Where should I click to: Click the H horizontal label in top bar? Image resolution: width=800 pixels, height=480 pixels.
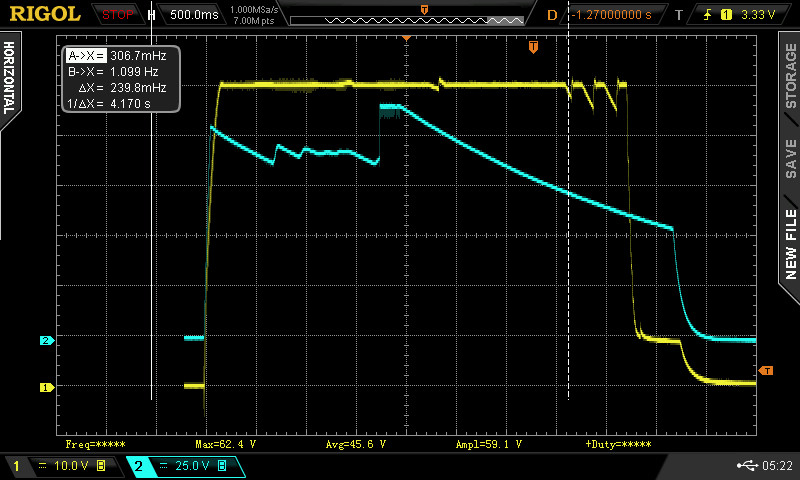point(152,15)
